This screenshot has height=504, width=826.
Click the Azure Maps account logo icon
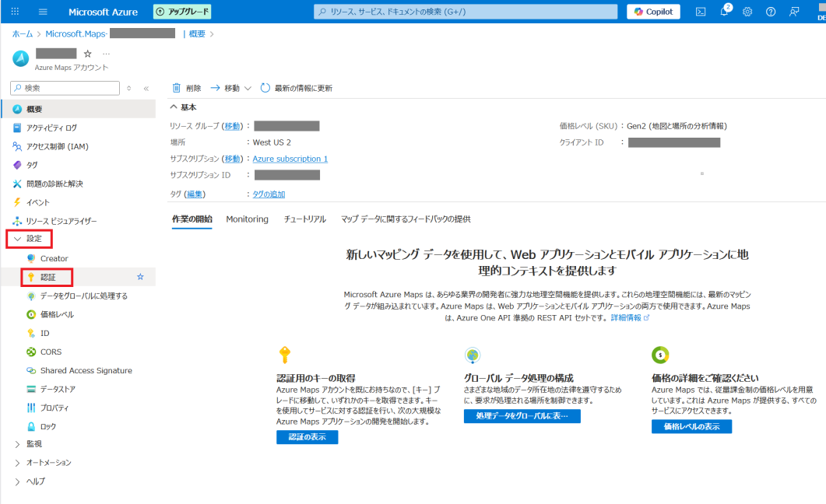pyautogui.click(x=21, y=58)
